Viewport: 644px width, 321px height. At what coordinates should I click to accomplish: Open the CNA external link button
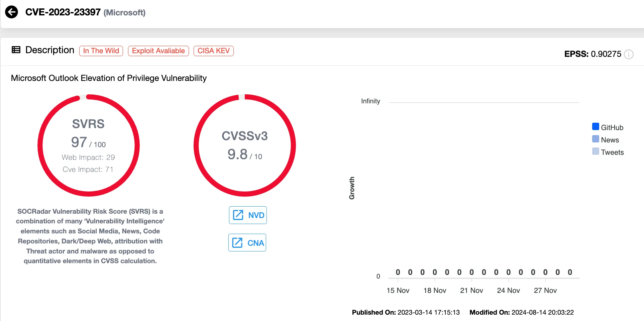click(247, 243)
